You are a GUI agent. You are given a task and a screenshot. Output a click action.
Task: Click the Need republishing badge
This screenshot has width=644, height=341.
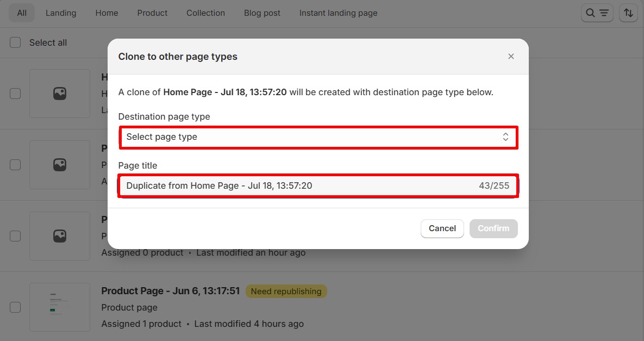pyautogui.click(x=286, y=291)
